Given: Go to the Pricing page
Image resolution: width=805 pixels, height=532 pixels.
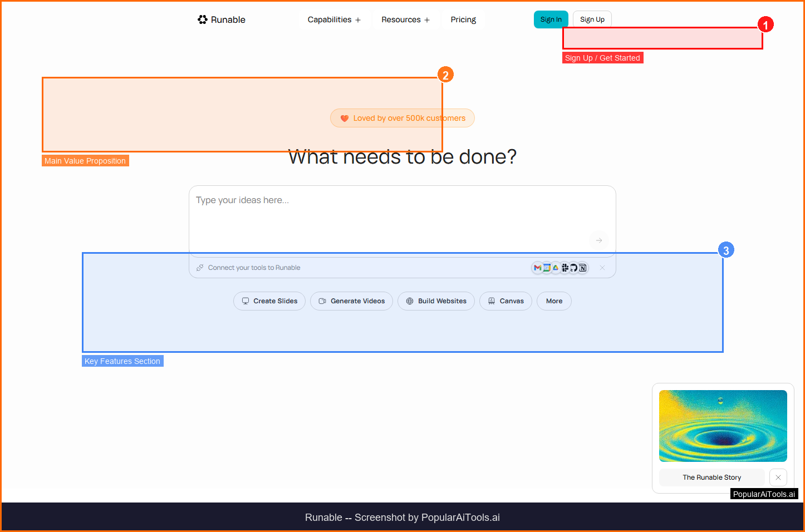Looking at the screenshot, I should tap(463, 19).
